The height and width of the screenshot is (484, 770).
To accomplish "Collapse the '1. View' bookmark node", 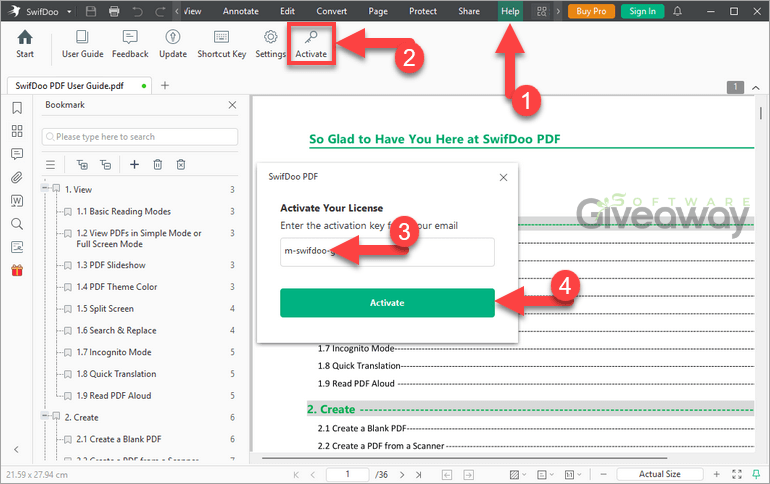I will 45,188.
